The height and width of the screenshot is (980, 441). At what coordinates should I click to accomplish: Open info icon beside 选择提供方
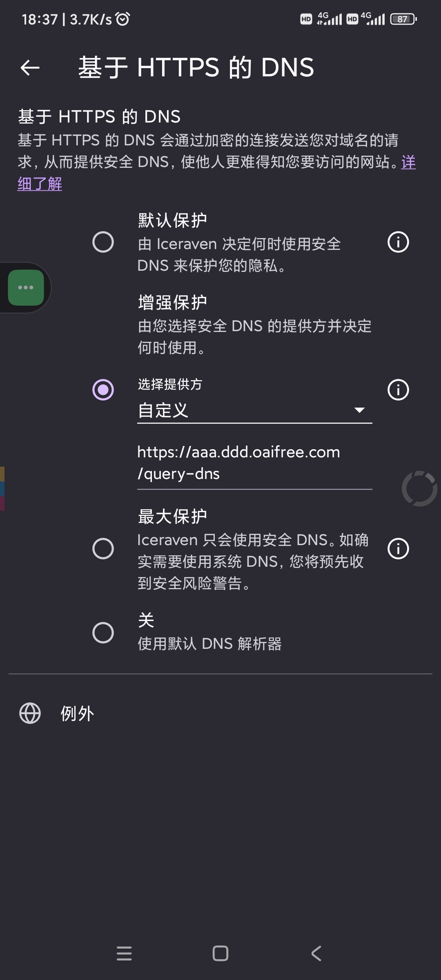tap(398, 390)
